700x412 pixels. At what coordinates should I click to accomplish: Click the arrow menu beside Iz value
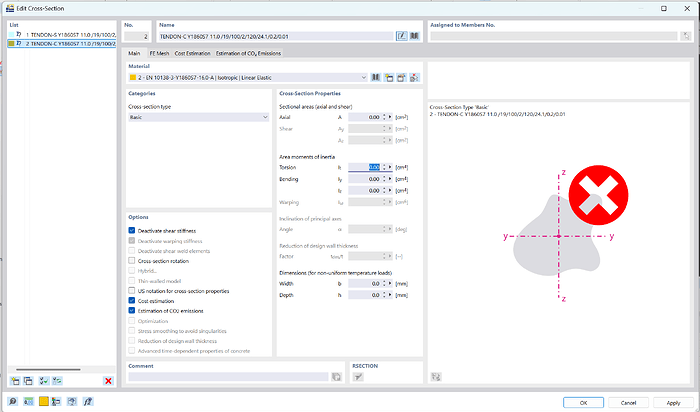(390, 191)
